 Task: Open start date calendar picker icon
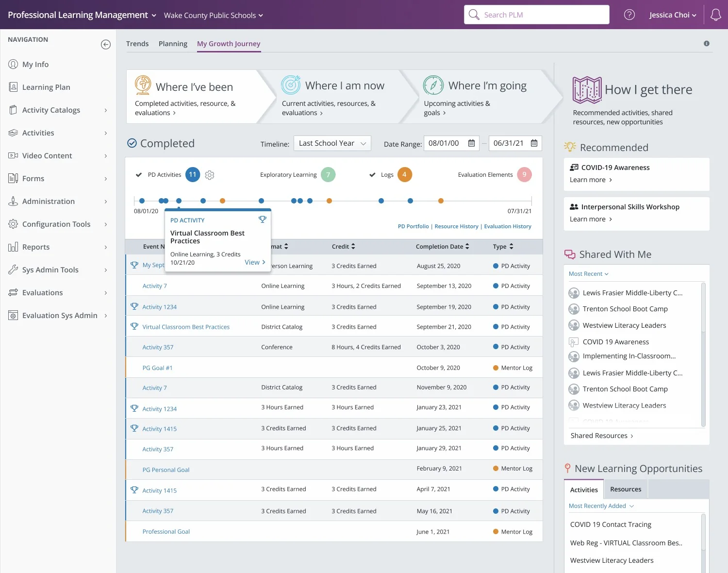[x=471, y=143]
